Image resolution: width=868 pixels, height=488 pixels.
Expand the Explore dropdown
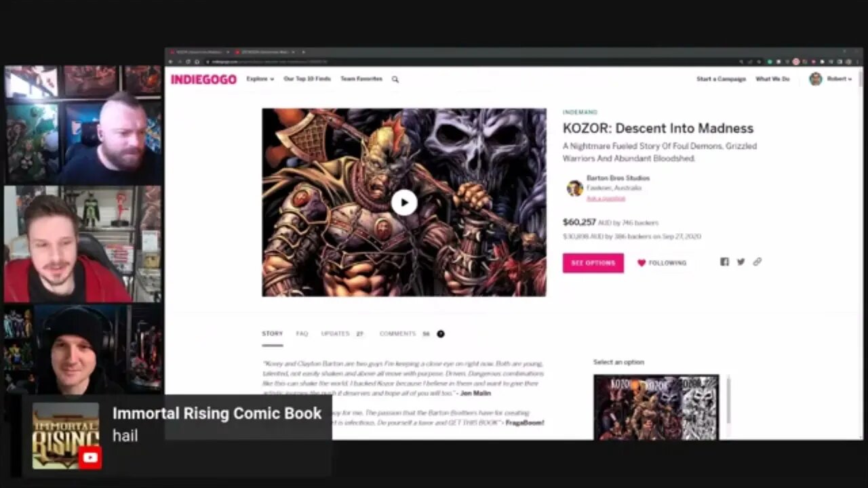(260, 79)
